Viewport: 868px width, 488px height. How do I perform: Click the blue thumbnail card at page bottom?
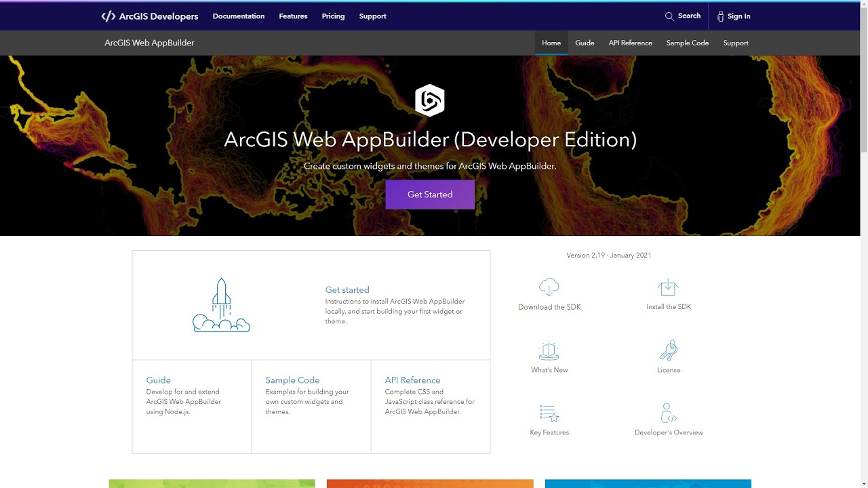point(648,484)
